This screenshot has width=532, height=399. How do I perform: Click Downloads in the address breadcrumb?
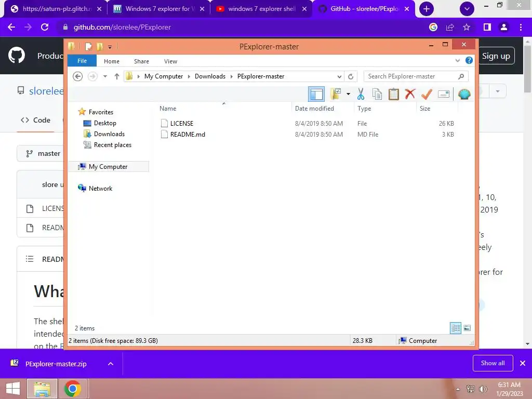pyautogui.click(x=210, y=76)
